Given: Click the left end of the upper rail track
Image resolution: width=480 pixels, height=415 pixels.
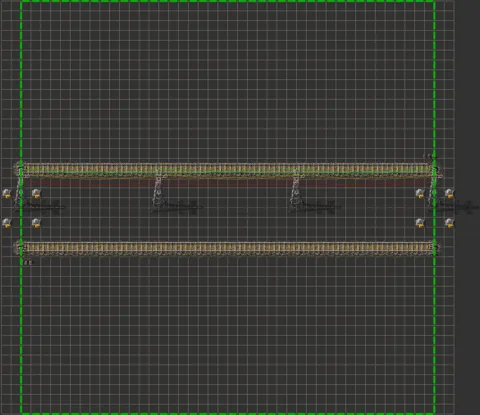Looking at the screenshot, I should point(20,169).
